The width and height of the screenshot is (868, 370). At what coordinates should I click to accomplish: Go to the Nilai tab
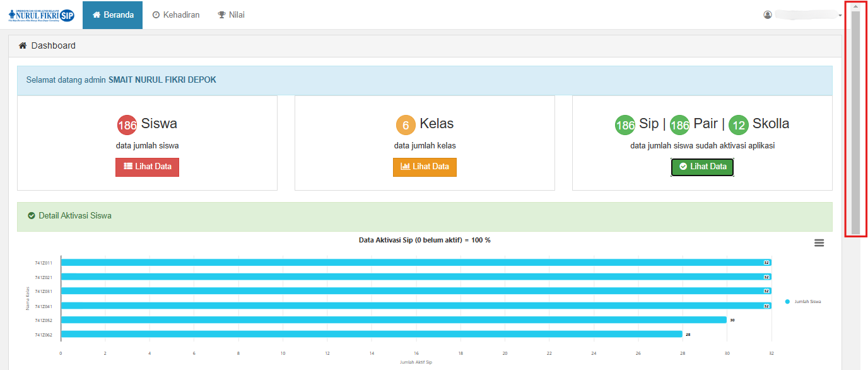(231, 15)
